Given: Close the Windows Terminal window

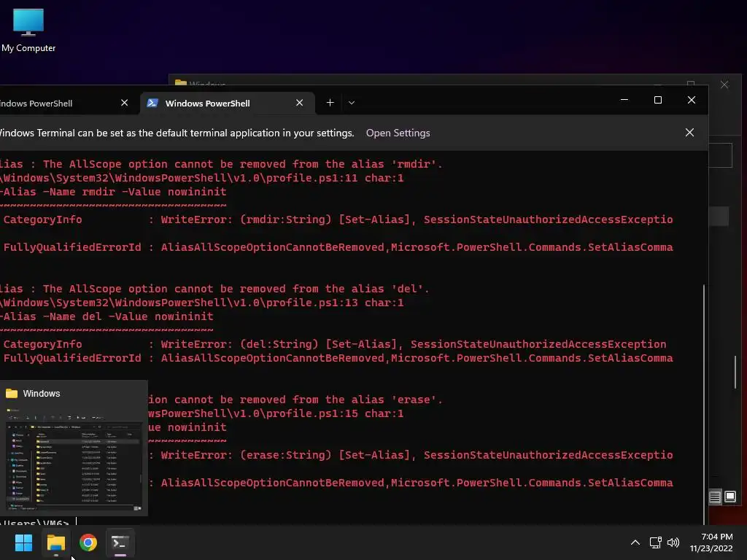Looking at the screenshot, I should point(692,100).
